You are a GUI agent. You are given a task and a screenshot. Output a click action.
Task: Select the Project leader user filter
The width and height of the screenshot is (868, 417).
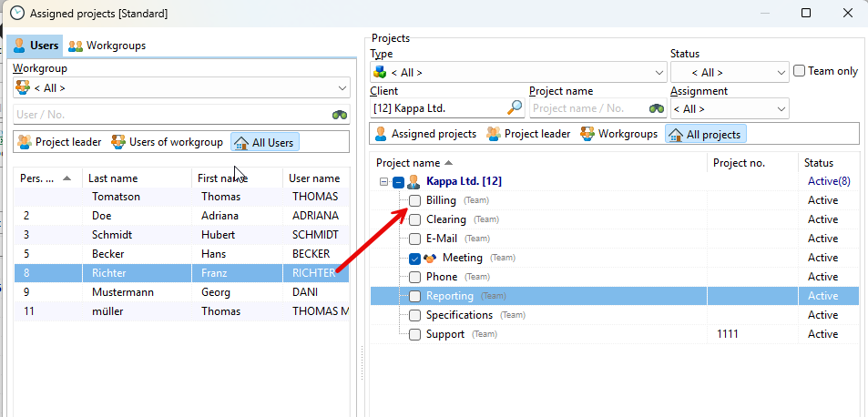coord(59,142)
